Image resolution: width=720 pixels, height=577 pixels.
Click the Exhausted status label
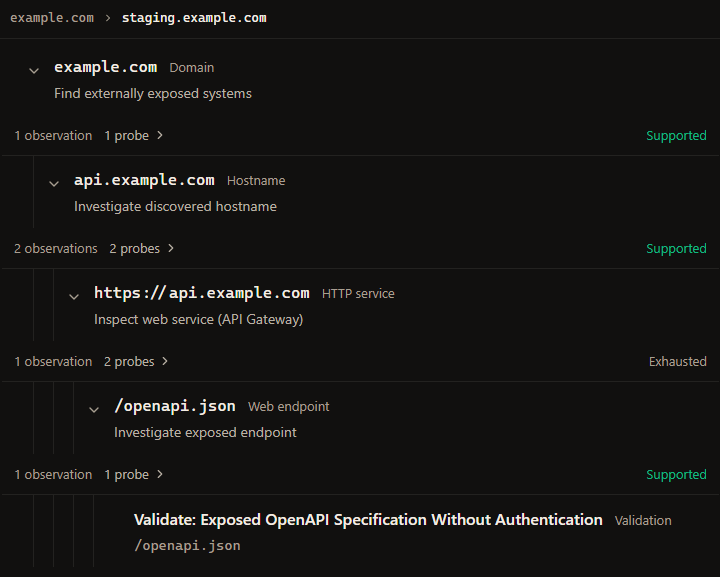pyautogui.click(x=678, y=361)
